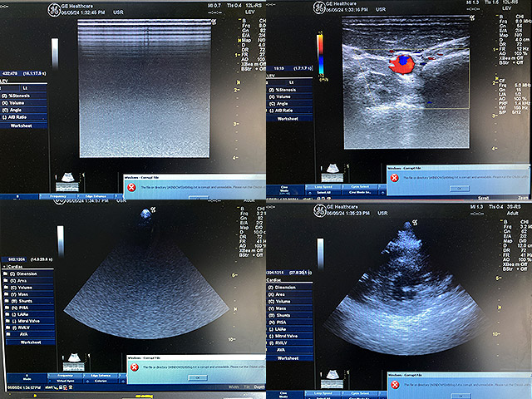Click Colorize on the 1:34:57 PM screen
Screen dimensions: 532x399
pos(101,381)
